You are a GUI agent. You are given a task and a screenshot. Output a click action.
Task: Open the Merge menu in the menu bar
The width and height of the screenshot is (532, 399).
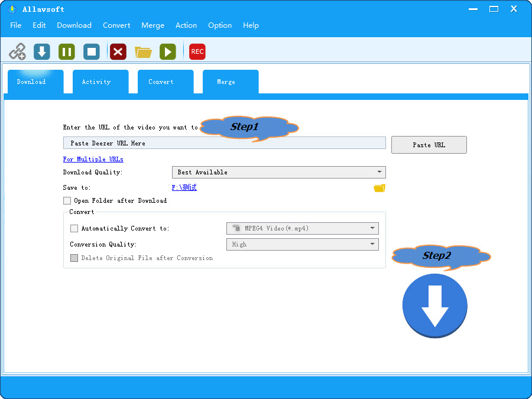(153, 25)
